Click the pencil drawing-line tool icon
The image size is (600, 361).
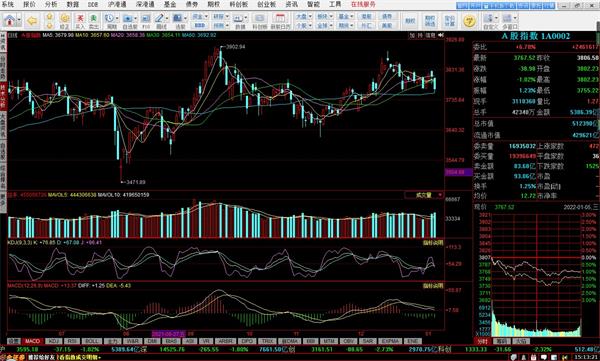click(160, 21)
